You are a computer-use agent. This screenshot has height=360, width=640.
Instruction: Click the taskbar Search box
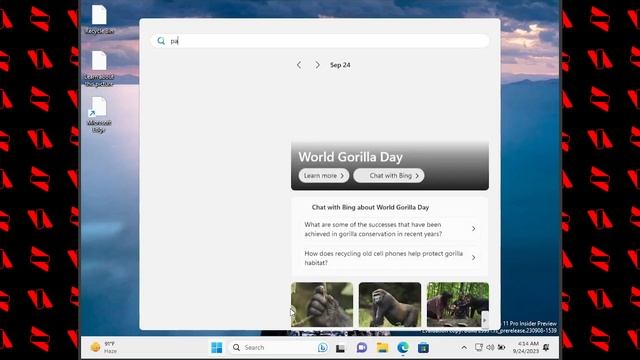click(x=280, y=348)
